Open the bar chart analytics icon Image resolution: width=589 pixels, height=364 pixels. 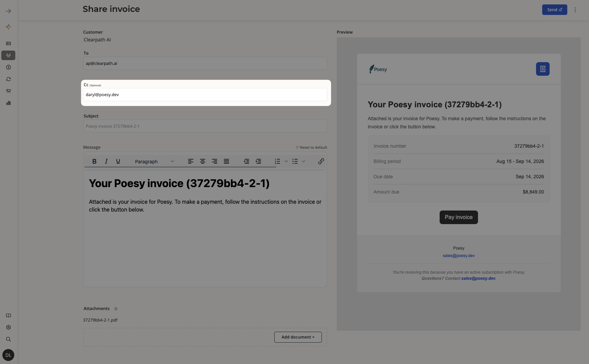[8, 103]
